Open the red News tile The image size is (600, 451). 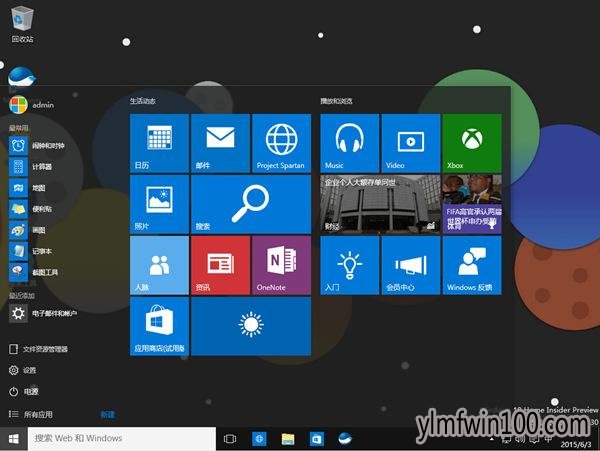point(220,265)
